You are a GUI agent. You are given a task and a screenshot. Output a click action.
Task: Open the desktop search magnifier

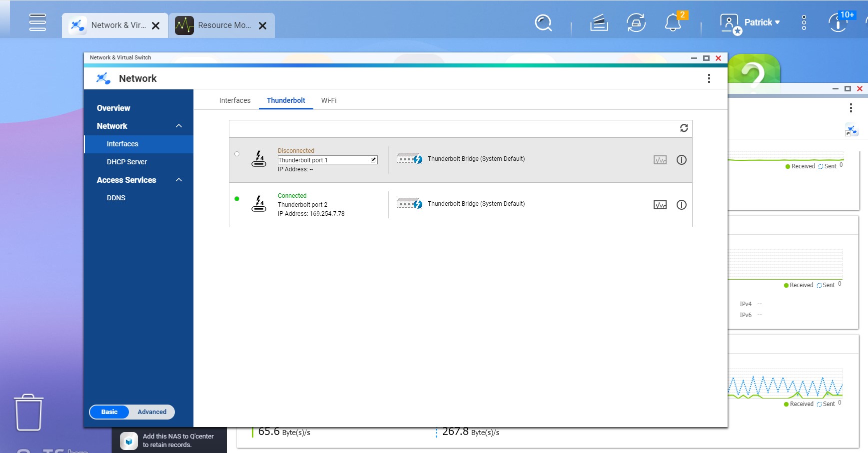(543, 23)
